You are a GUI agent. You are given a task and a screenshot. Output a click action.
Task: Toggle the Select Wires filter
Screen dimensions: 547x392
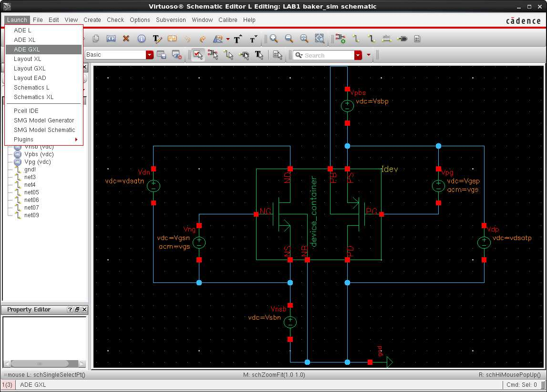(x=228, y=55)
